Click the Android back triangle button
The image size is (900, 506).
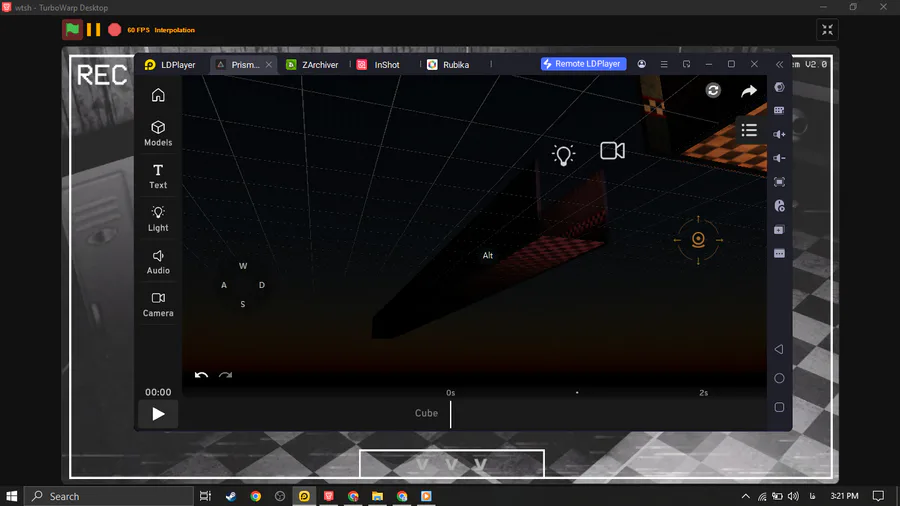pyautogui.click(x=779, y=349)
